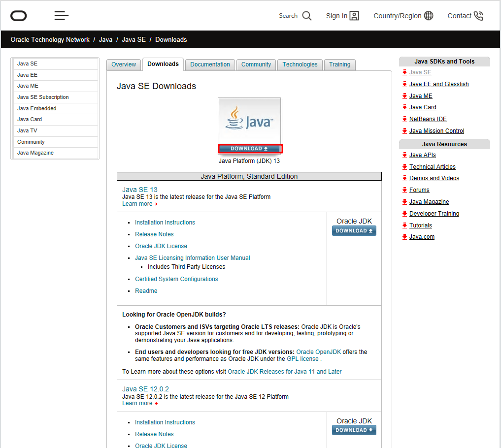
Task: Click the Java logo thumbnail
Action: point(249,121)
